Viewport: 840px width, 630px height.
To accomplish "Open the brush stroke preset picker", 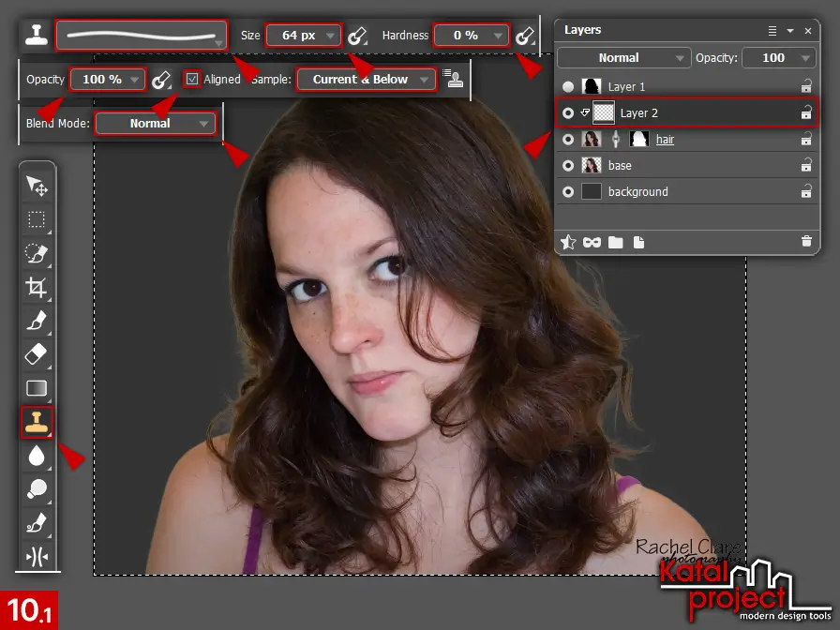I will coord(142,35).
